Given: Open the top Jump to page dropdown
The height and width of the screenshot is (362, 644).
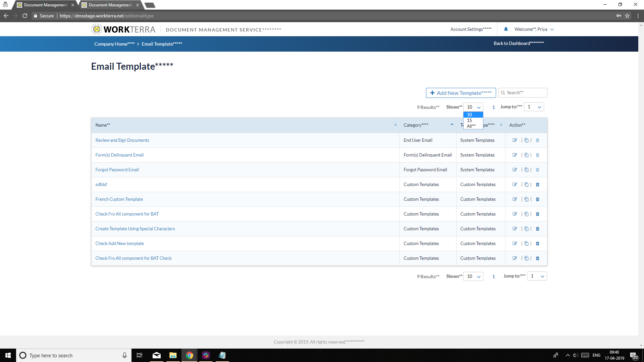Looking at the screenshot, I should pos(534,107).
